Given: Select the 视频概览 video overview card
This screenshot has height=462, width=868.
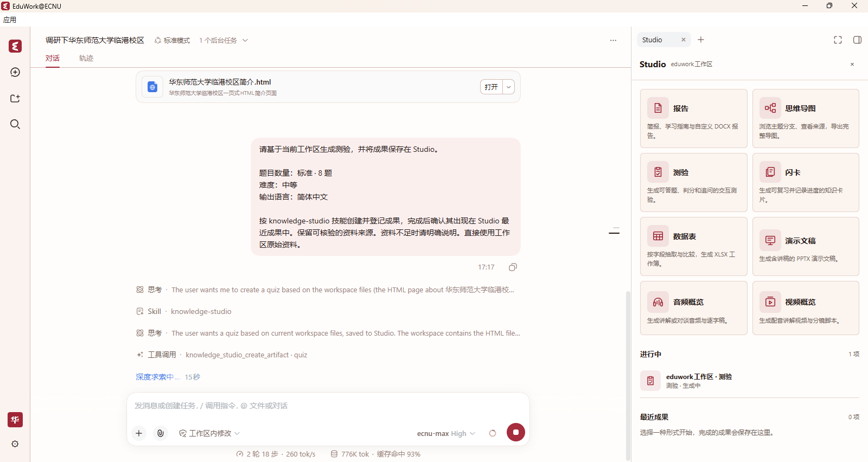Looking at the screenshot, I should [806, 308].
